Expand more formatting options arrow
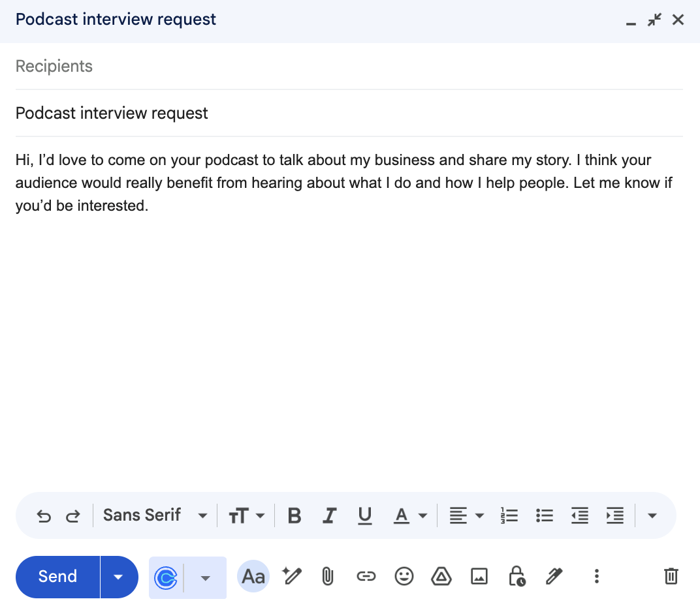Screen dimensions: 700x612 coord(652,516)
